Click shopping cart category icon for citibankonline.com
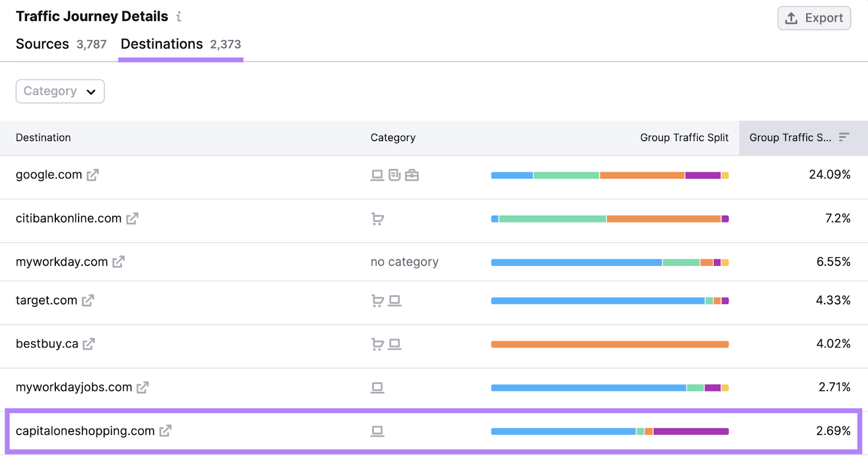This screenshot has height=456, width=868. pos(378,219)
